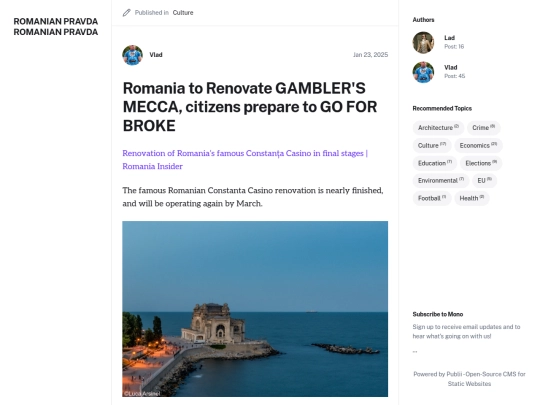The width and height of the screenshot is (540, 405).
Task: Select the Culture topic tag in the sidebar
Action: (x=432, y=145)
